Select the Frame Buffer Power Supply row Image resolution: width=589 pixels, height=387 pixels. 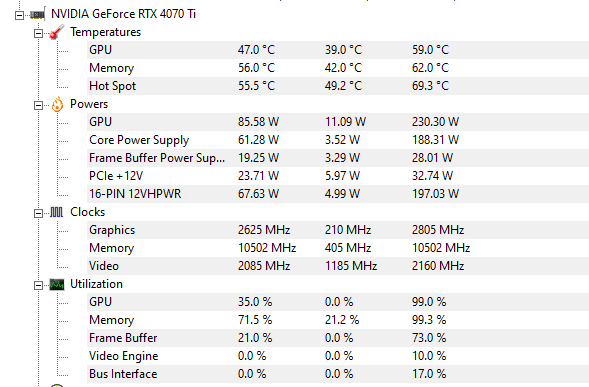pyautogui.click(x=338, y=158)
